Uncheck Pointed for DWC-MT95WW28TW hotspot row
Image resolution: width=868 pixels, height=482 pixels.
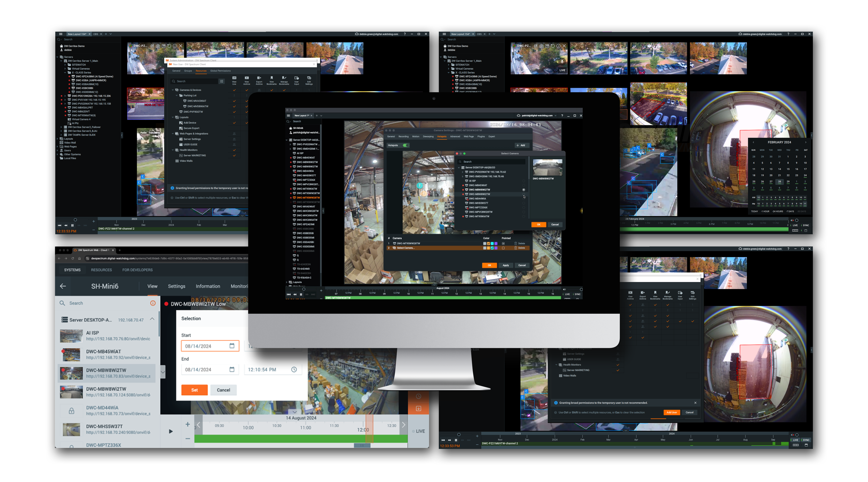pos(503,243)
